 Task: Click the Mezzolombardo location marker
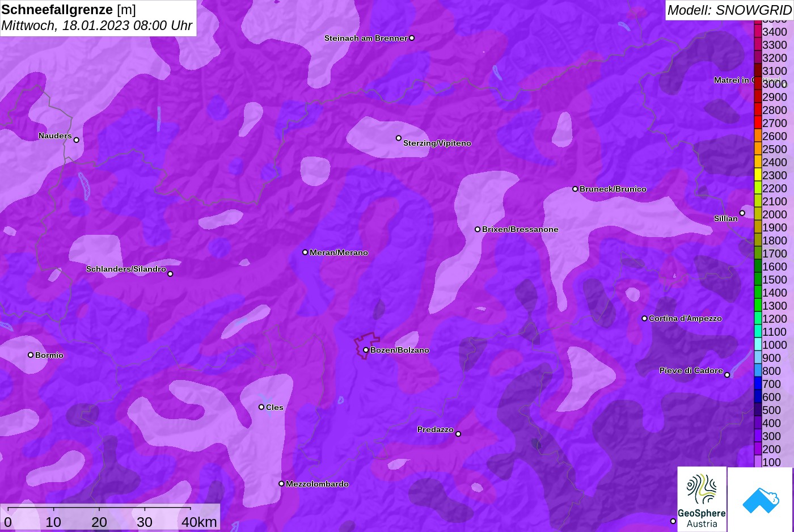pos(281,484)
